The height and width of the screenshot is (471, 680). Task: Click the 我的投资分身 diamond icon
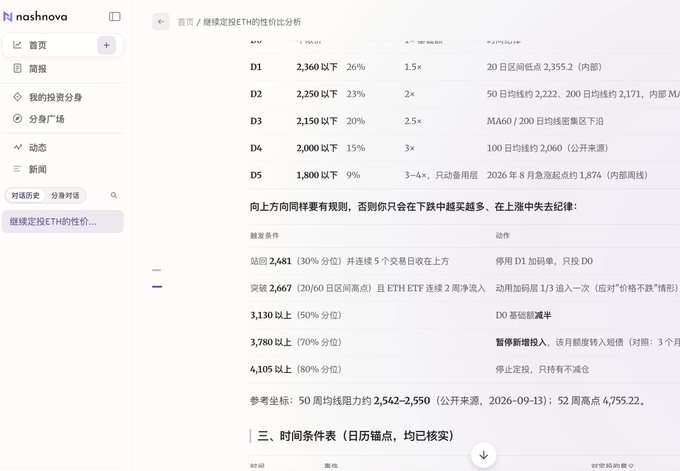pyautogui.click(x=17, y=97)
